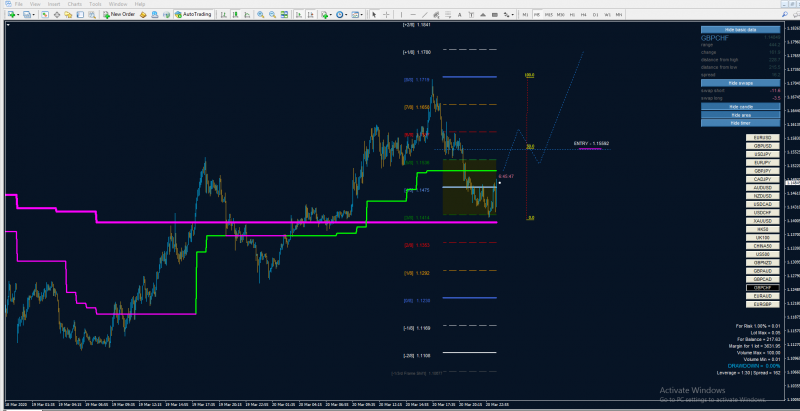
Task: Click the Hide area button
Action: click(740, 115)
